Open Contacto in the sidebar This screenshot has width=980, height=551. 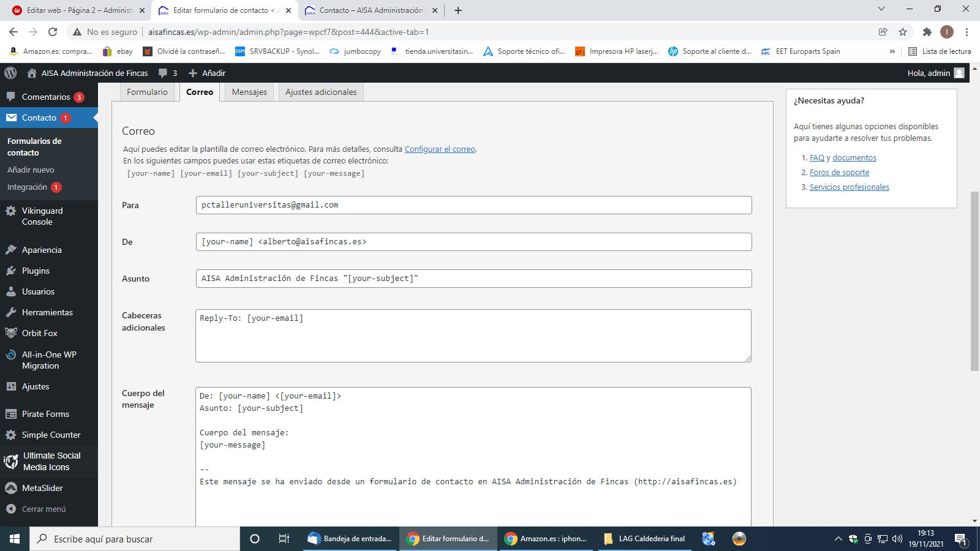tap(49, 118)
